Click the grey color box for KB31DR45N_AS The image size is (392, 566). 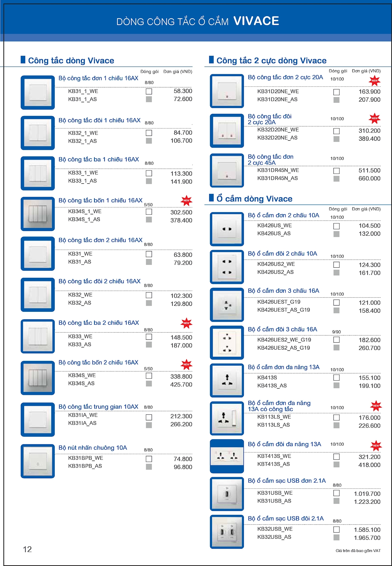pos(336,179)
